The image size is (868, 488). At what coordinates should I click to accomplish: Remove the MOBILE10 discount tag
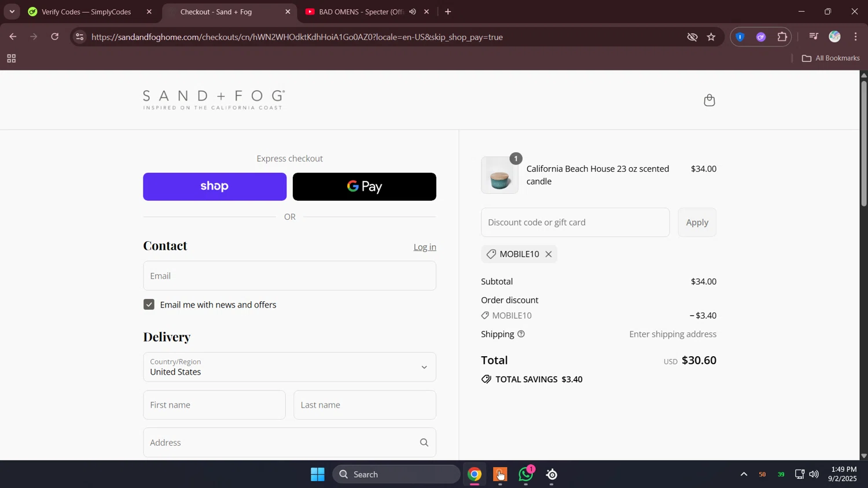coord(549,254)
